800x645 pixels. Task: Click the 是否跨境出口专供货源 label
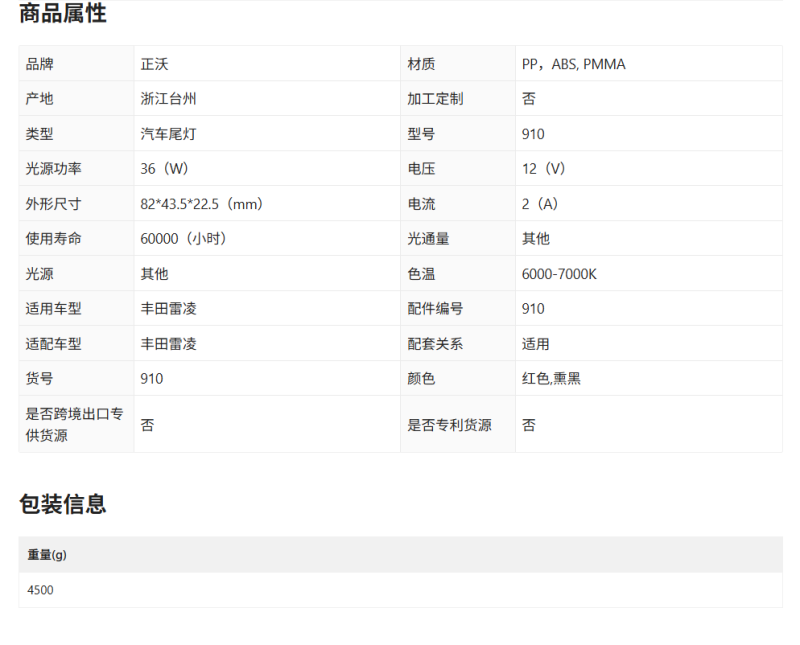point(74,425)
